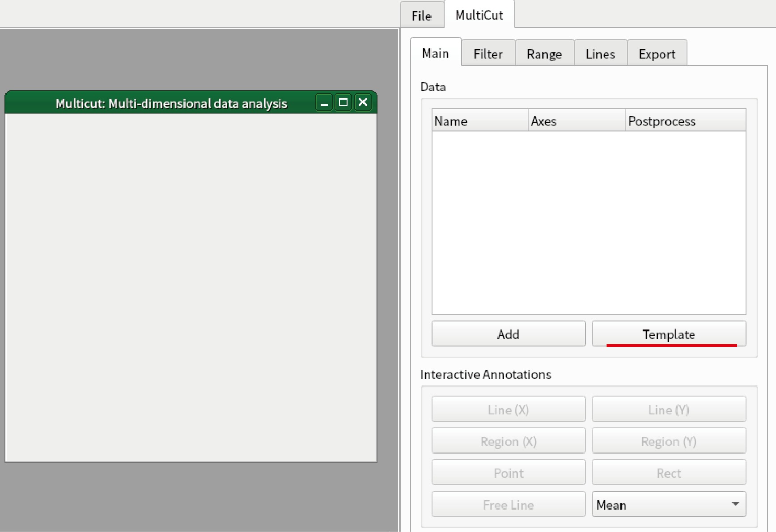This screenshot has height=532, width=776.
Task: Select the MultiCut tab
Action: pyautogui.click(x=479, y=15)
